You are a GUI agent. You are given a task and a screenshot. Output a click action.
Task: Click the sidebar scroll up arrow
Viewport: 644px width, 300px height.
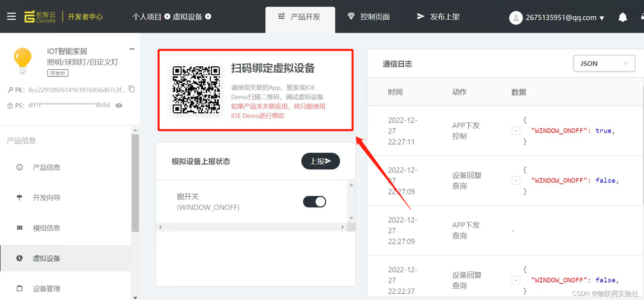click(135, 130)
